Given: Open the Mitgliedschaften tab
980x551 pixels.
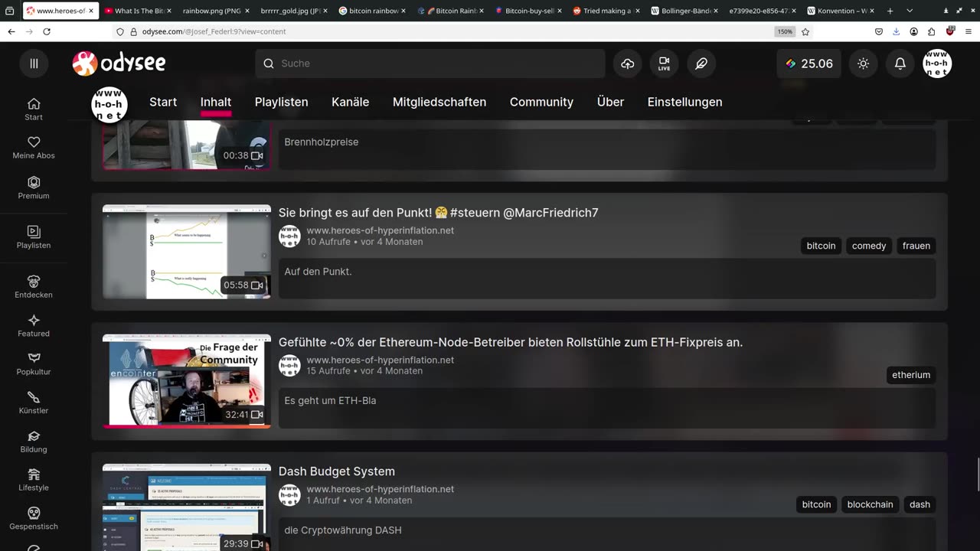Looking at the screenshot, I should (439, 102).
